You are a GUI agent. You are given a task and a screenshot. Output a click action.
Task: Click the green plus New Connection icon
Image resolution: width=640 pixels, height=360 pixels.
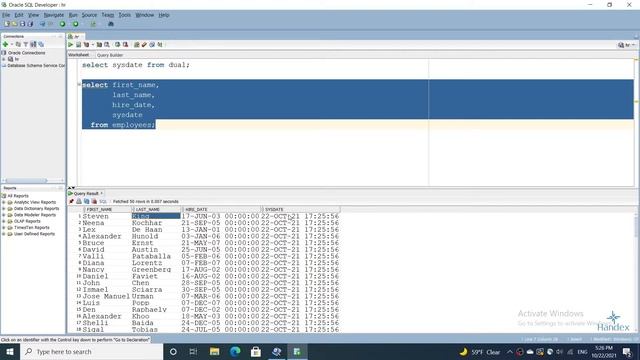(6, 44)
